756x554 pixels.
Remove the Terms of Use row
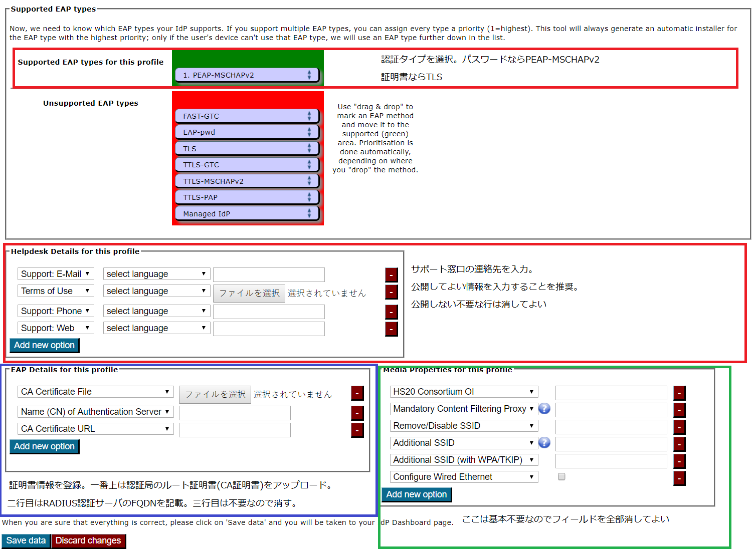(392, 292)
